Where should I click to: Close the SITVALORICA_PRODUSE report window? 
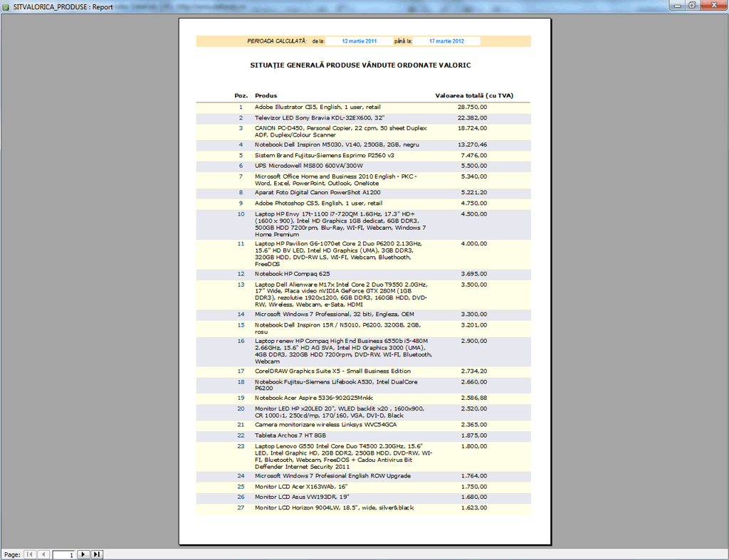tap(713, 5)
